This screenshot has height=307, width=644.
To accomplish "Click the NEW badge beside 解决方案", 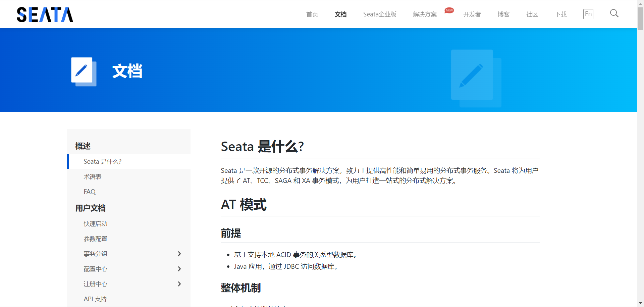I will 449,10.
